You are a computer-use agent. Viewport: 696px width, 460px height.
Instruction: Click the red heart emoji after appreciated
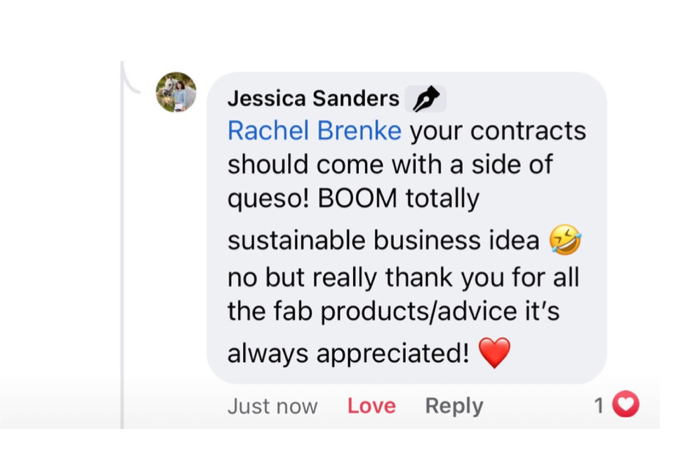pyautogui.click(x=494, y=352)
